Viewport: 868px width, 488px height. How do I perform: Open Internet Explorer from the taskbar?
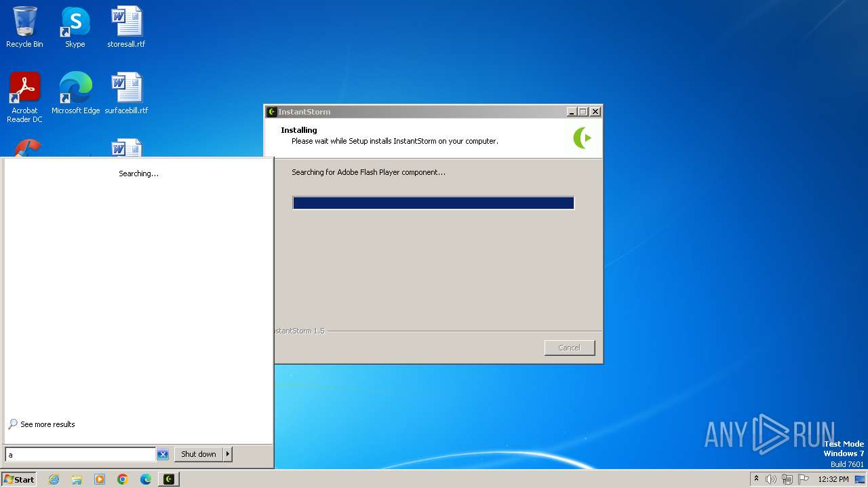point(54,479)
